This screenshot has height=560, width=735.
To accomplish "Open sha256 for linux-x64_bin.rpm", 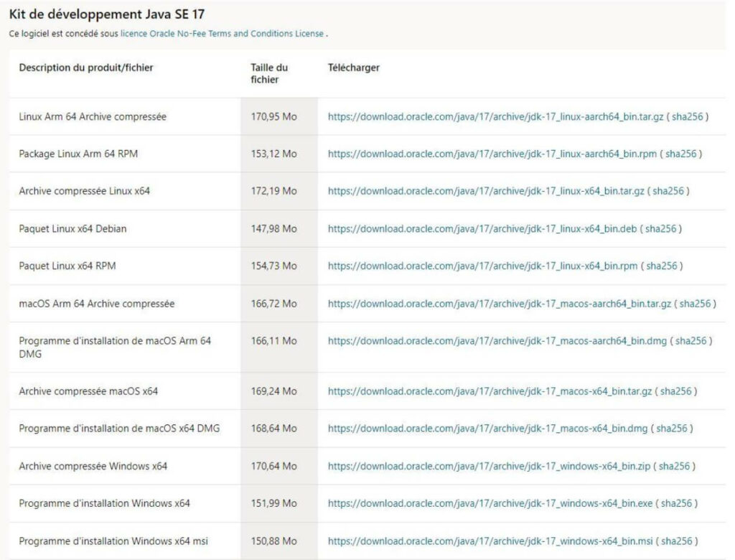I will 661,266.
